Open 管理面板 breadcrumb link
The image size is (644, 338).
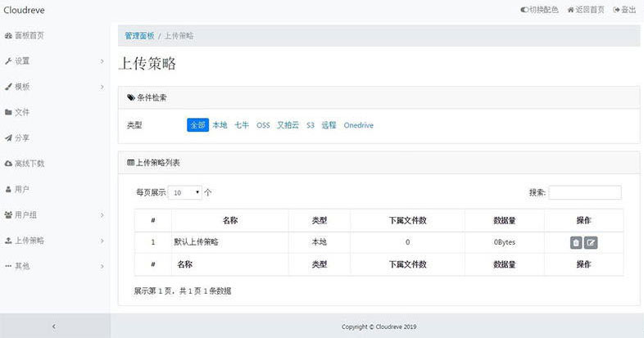[x=139, y=36]
